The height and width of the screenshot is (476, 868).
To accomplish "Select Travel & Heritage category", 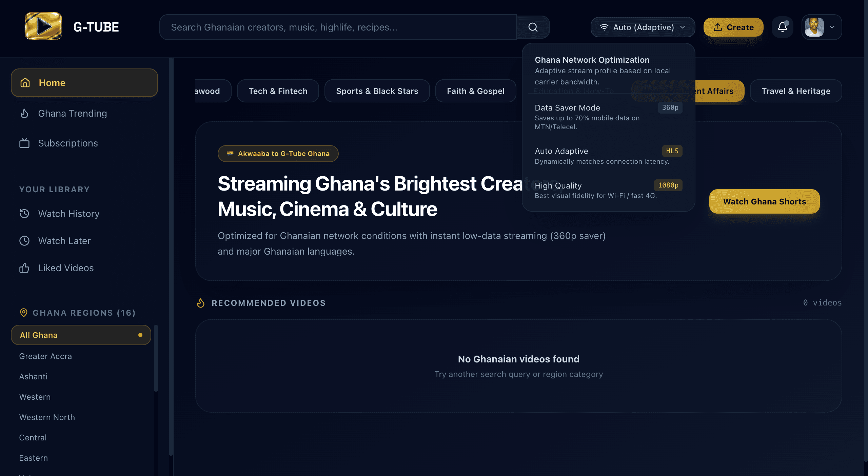I will (796, 91).
